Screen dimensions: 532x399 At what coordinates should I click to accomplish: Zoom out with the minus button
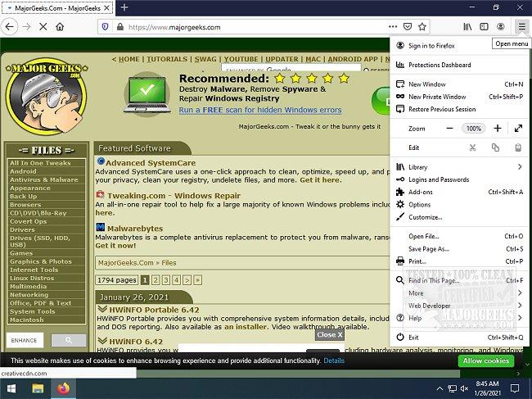(x=449, y=129)
